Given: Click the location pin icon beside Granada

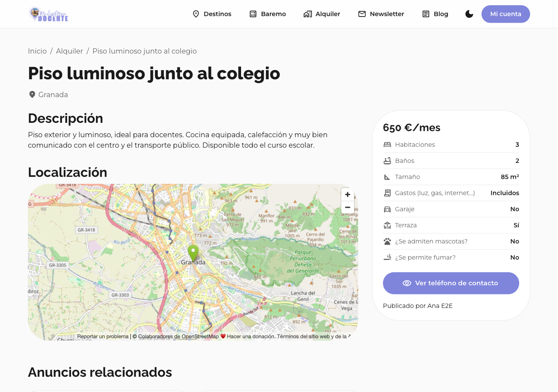Looking at the screenshot, I should (32, 95).
